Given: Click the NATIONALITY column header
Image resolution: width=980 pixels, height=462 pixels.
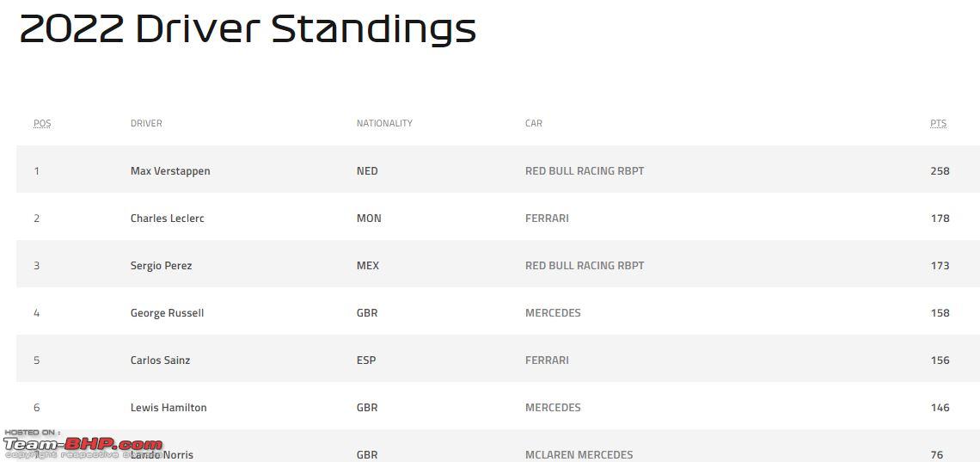Looking at the screenshot, I should pyautogui.click(x=384, y=123).
